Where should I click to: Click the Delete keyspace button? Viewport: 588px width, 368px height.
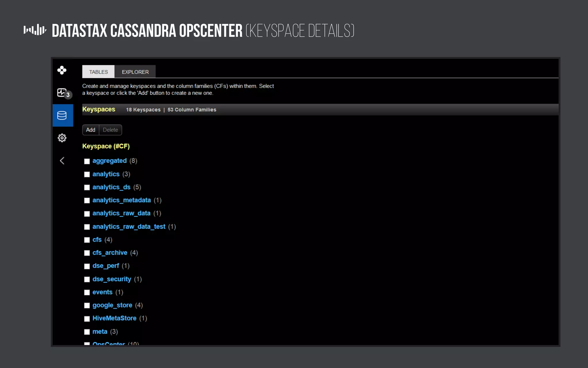(111, 130)
